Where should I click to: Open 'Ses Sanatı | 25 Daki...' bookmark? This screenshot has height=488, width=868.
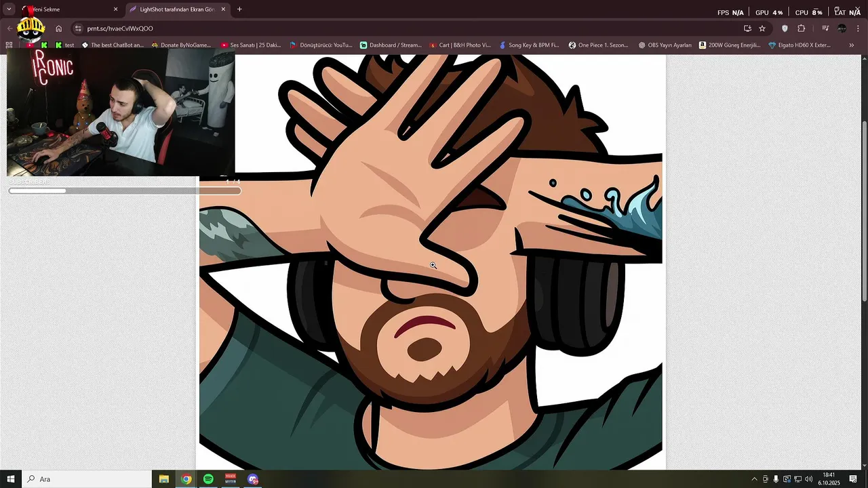pos(251,45)
